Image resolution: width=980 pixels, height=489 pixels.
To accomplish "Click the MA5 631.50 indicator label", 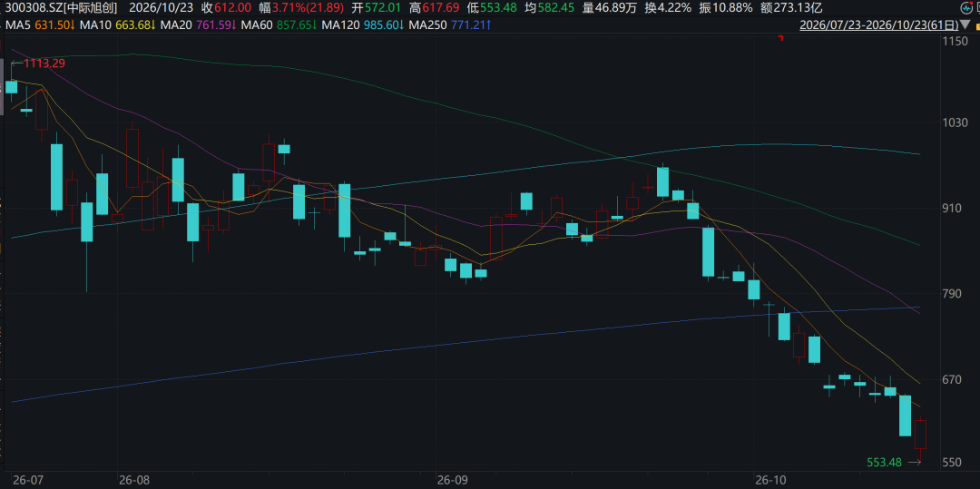I will pyautogui.click(x=41, y=25).
